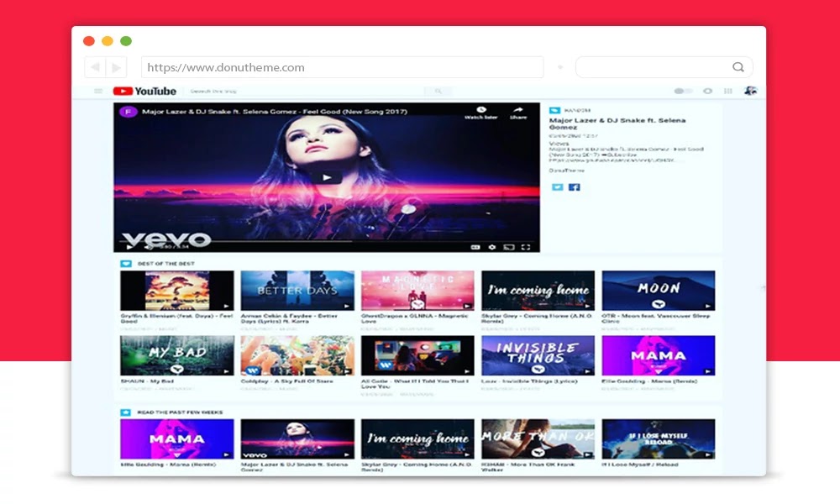The height and width of the screenshot is (504, 840).
Task: Open the apps grid icon in header
Action: point(728,91)
